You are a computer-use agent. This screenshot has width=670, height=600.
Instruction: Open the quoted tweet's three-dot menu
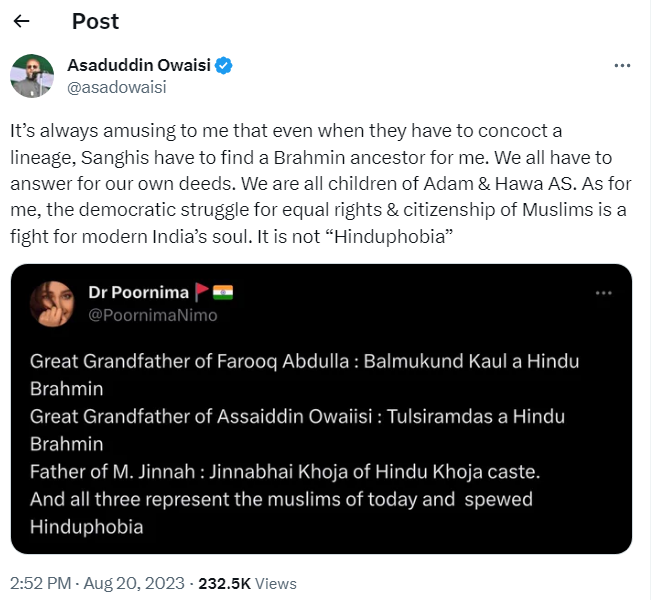point(603,293)
